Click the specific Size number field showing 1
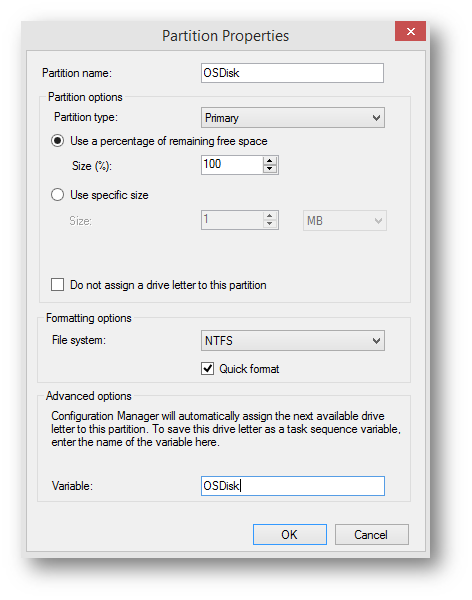 coord(232,220)
